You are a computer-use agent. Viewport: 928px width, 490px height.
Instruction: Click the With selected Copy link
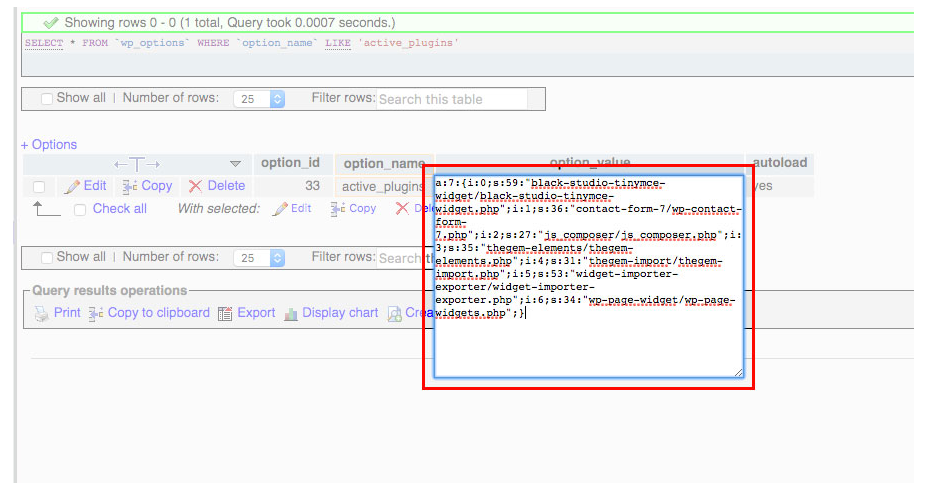point(362,209)
